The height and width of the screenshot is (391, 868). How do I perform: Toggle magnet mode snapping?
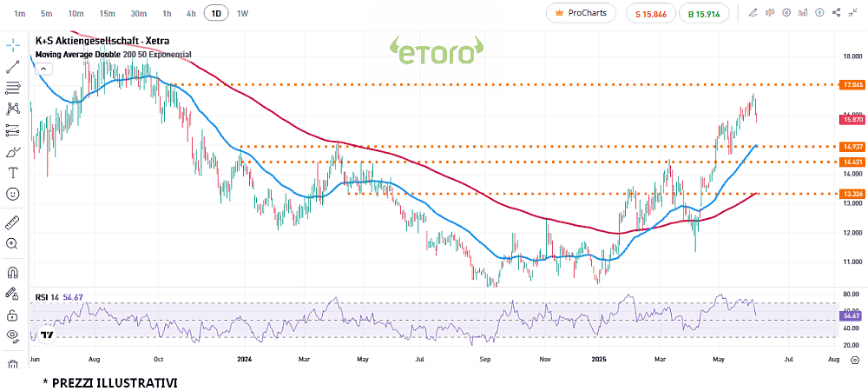(x=13, y=272)
